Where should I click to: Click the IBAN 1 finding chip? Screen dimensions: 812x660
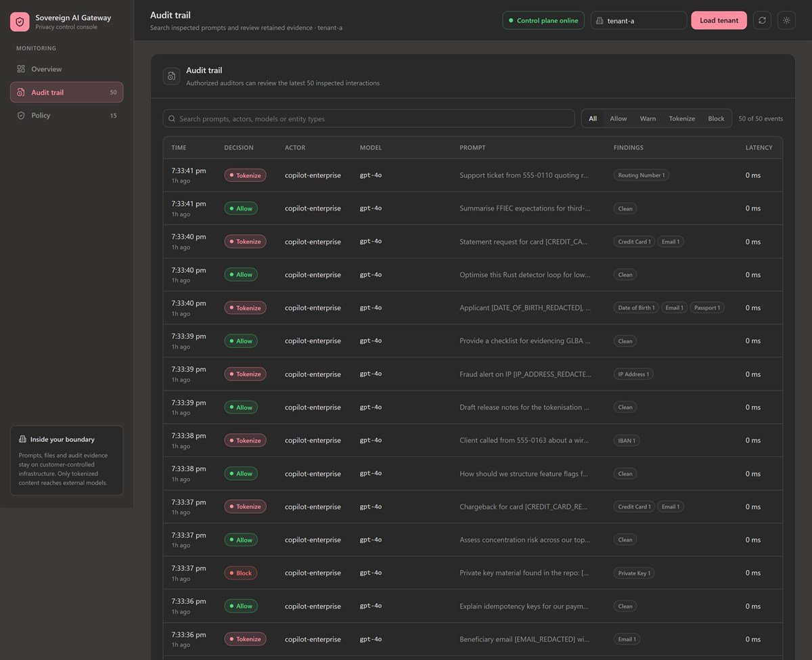(627, 441)
